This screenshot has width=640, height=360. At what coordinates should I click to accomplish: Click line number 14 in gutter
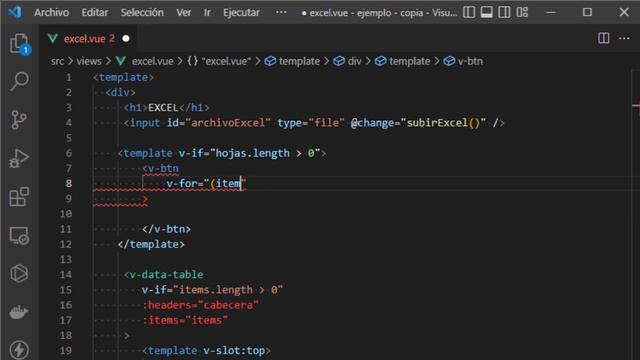coord(66,274)
